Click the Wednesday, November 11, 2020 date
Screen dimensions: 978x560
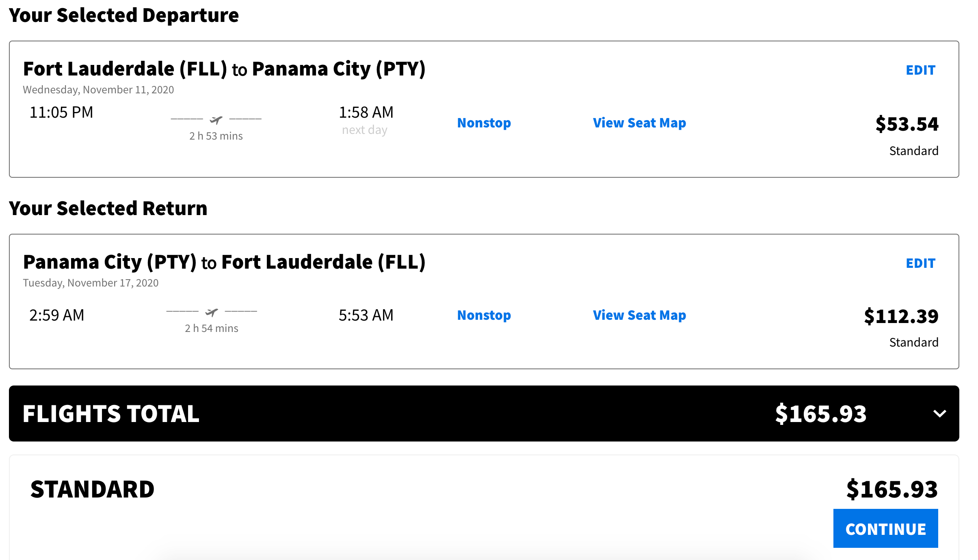tap(98, 90)
